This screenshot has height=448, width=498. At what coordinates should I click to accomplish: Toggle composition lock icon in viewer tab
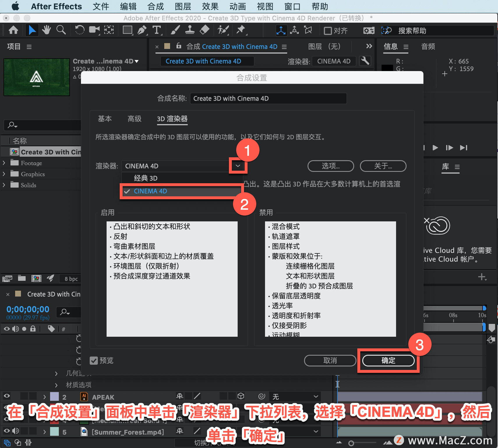coord(179,46)
